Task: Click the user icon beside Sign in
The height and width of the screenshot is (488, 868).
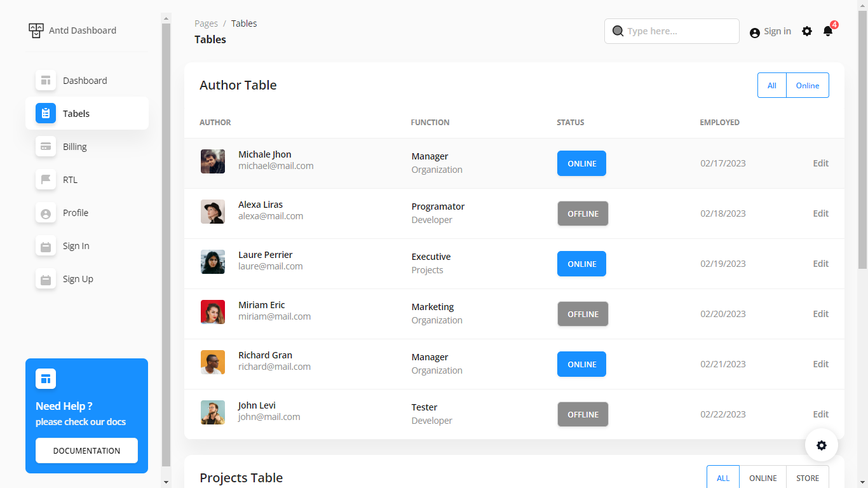Action: (755, 32)
